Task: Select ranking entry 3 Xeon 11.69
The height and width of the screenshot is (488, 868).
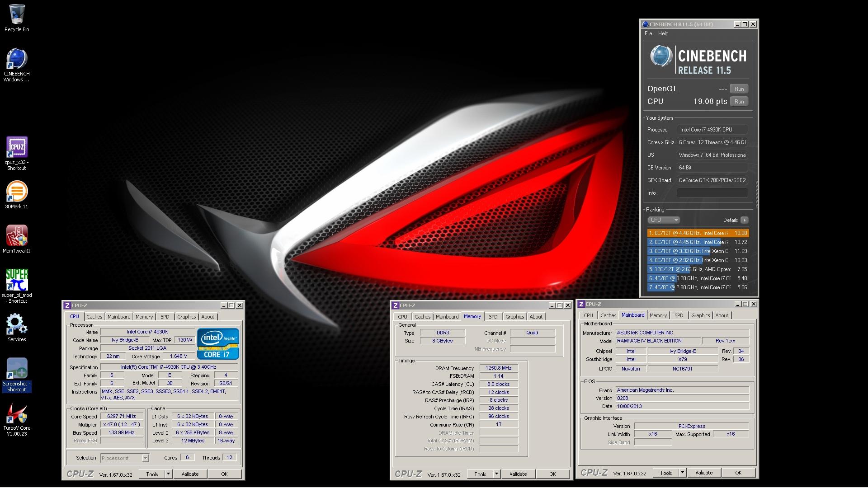Action: coord(698,251)
